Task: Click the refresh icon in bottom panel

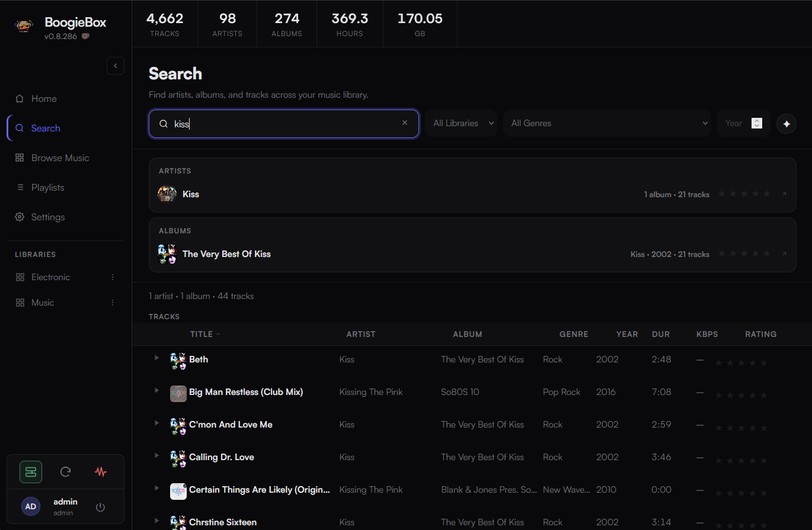Action: click(66, 472)
